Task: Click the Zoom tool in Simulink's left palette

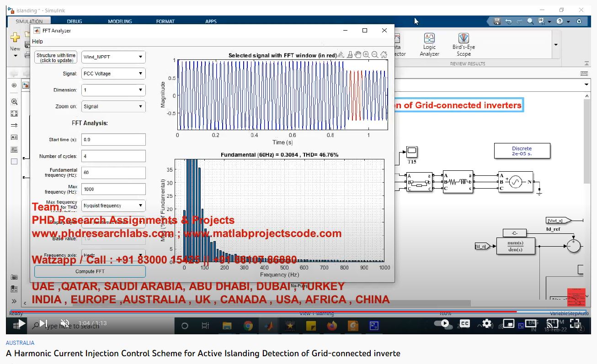Action: pos(14,102)
